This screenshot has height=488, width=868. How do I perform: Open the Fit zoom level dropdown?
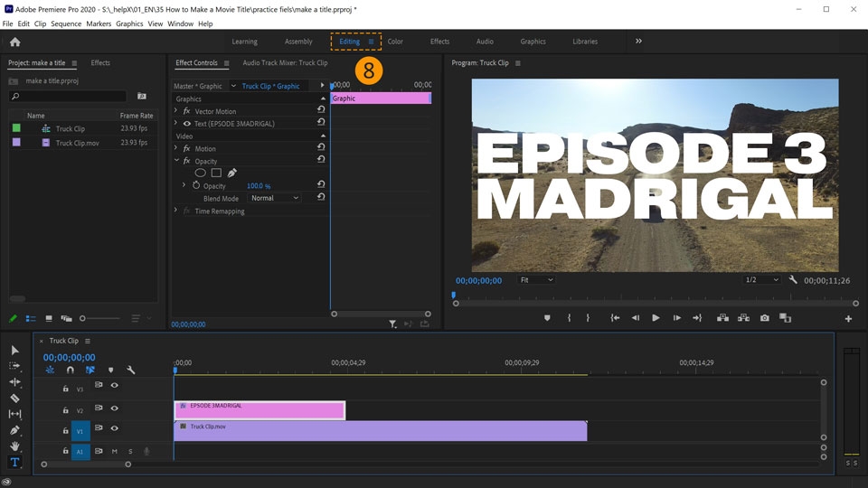[x=536, y=280]
